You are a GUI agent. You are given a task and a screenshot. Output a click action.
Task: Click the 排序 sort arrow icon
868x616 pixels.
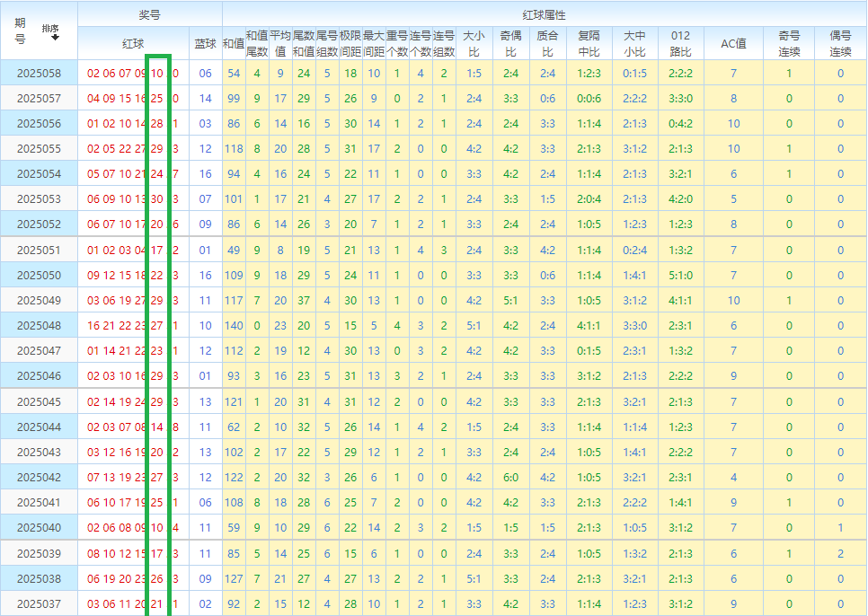[x=55, y=38]
